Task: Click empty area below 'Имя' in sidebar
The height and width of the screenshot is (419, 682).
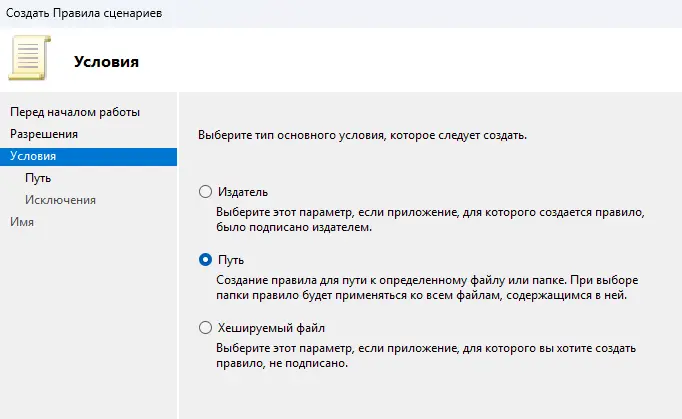Action: [x=88, y=320]
